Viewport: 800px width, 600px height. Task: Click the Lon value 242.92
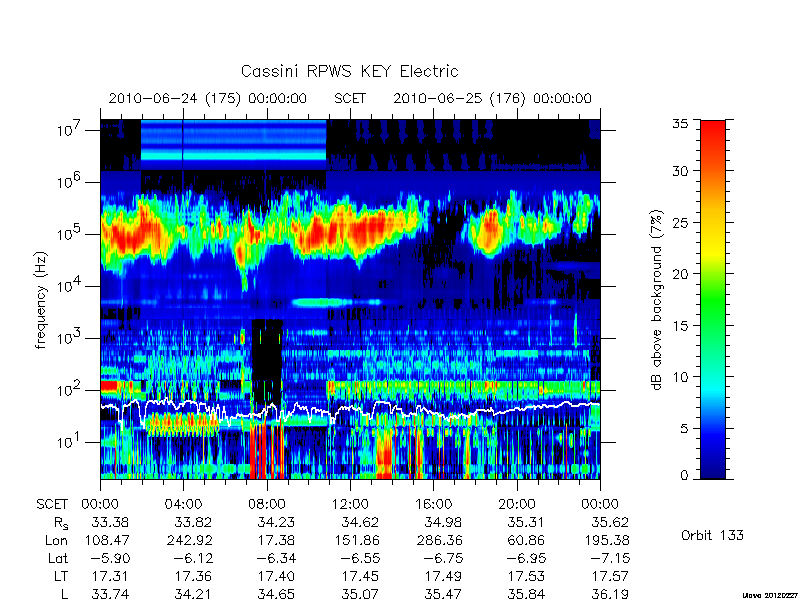[x=190, y=540]
